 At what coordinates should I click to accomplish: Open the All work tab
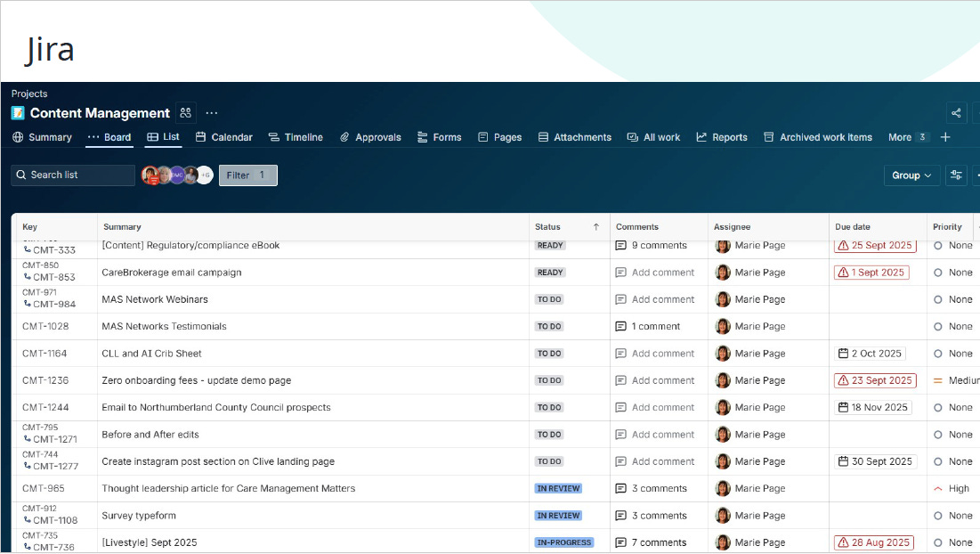(x=653, y=137)
